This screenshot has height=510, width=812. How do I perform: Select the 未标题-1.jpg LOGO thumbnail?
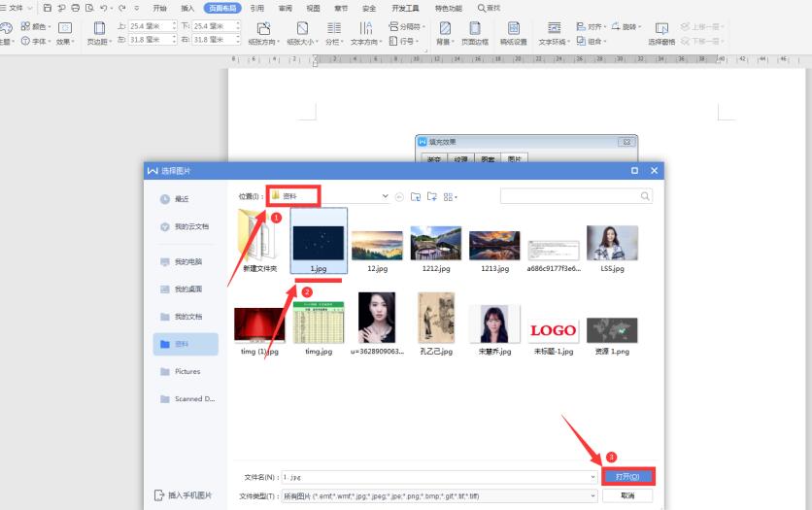coord(553,330)
